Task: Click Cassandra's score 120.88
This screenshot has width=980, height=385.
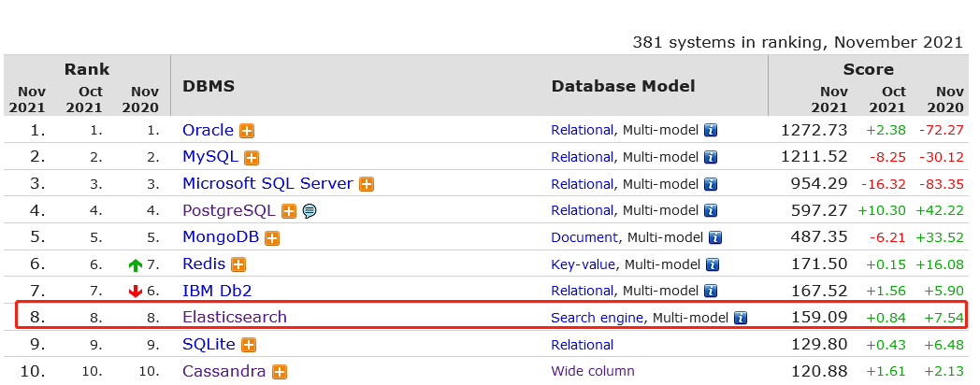Action: point(820,371)
